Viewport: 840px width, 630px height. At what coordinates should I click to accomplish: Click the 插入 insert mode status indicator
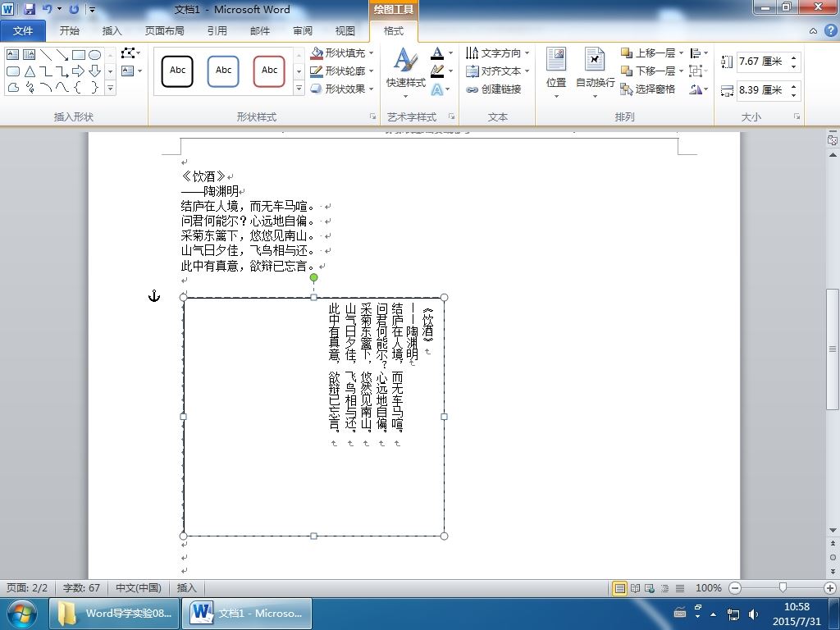[x=186, y=588]
